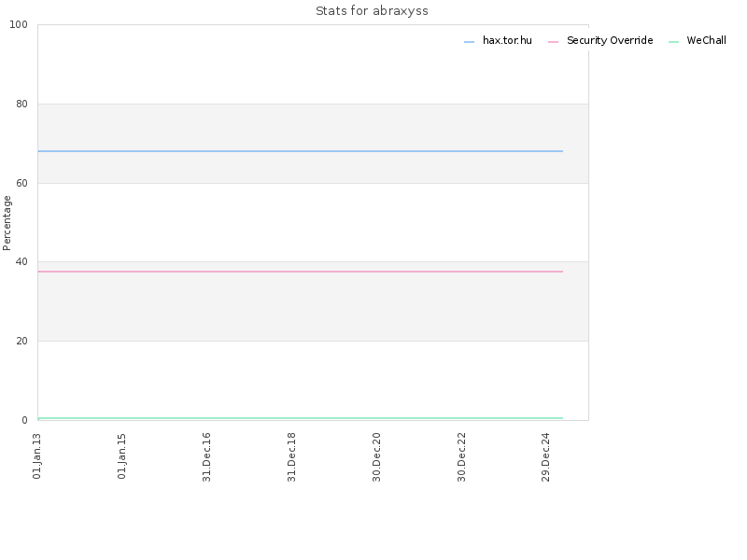The height and width of the screenshot is (560, 747).
Task: Click the 40 value on y-axis
Action: [21, 262]
